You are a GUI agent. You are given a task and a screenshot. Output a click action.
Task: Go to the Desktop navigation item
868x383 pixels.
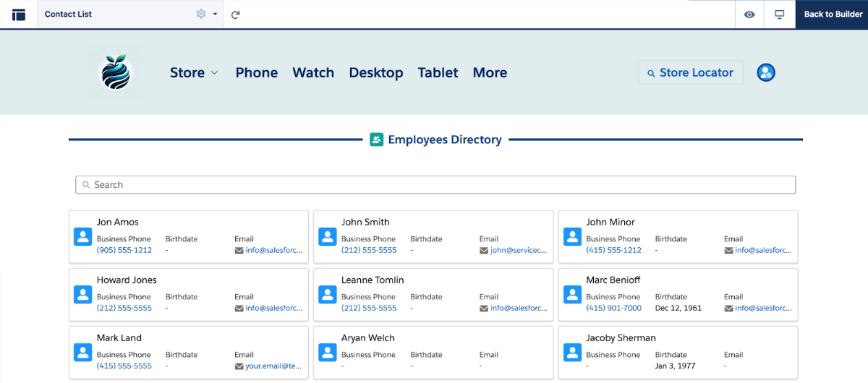click(376, 72)
